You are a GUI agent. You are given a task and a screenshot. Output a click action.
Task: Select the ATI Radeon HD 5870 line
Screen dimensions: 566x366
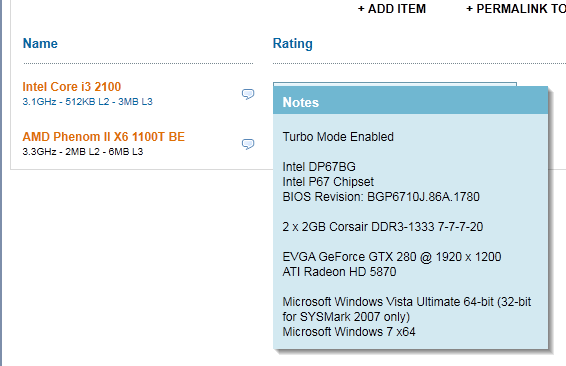pos(339,272)
